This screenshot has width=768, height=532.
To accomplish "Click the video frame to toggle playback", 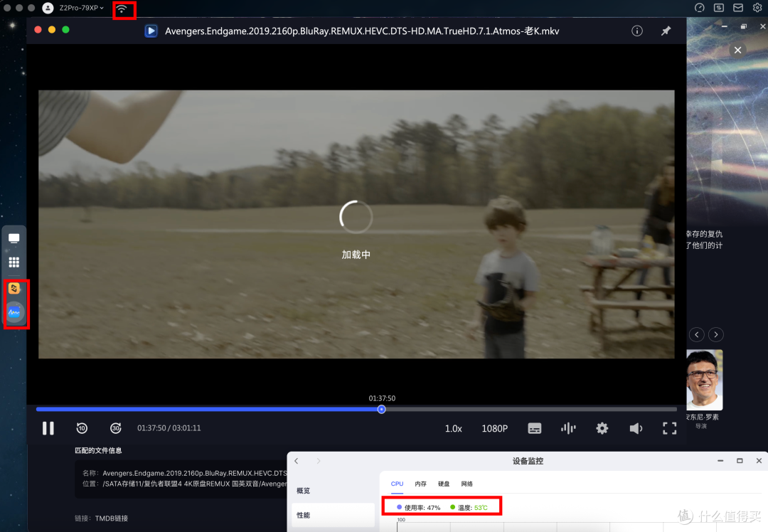I will [356, 224].
